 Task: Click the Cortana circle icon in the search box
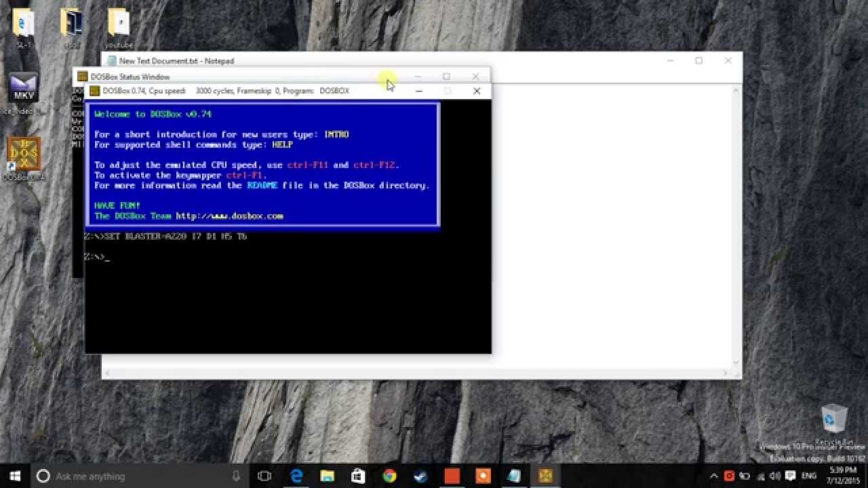(x=43, y=476)
